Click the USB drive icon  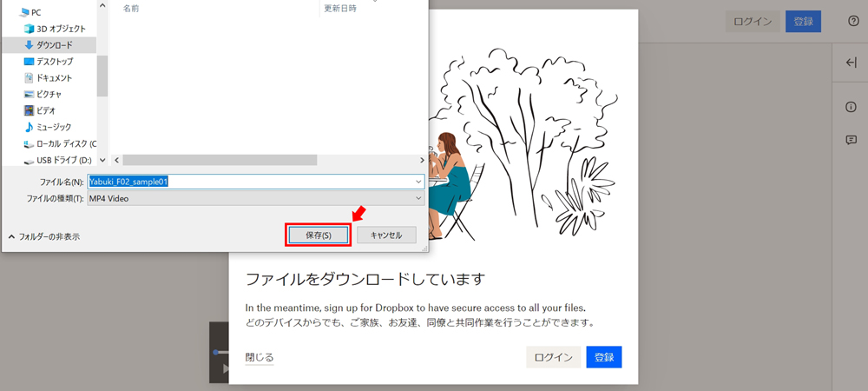[x=29, y=161]
